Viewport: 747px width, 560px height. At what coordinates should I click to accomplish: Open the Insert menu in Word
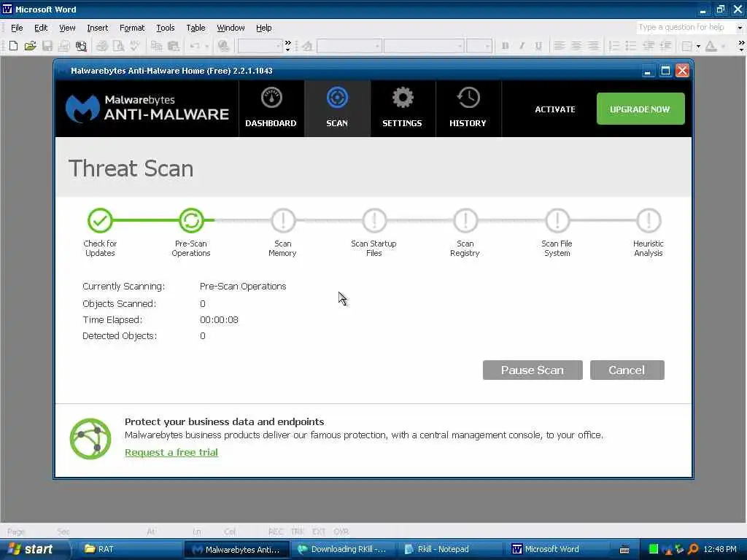(98, 28)
